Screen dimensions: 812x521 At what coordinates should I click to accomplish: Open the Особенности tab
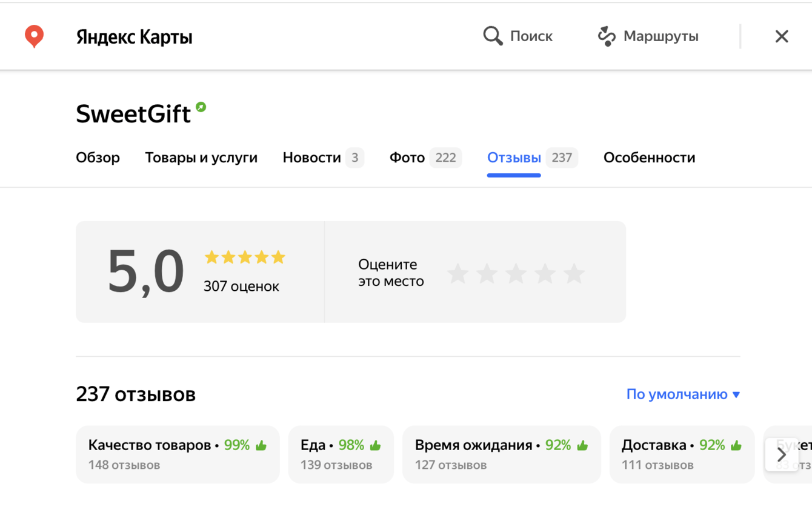[649, 158]
